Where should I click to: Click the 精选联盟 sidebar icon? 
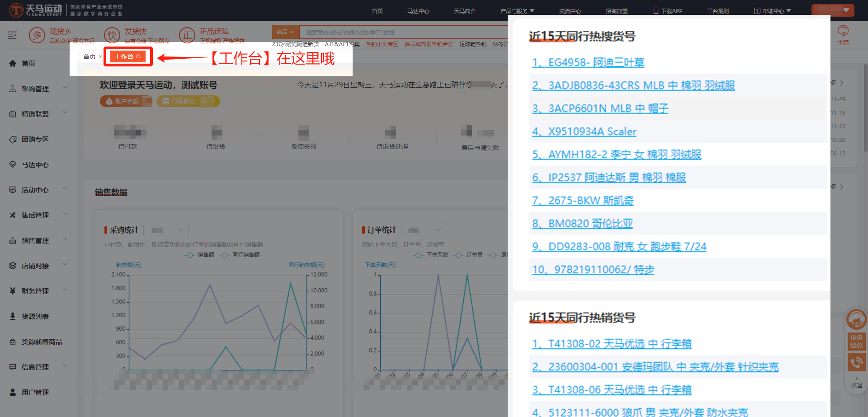coord(13,114)
